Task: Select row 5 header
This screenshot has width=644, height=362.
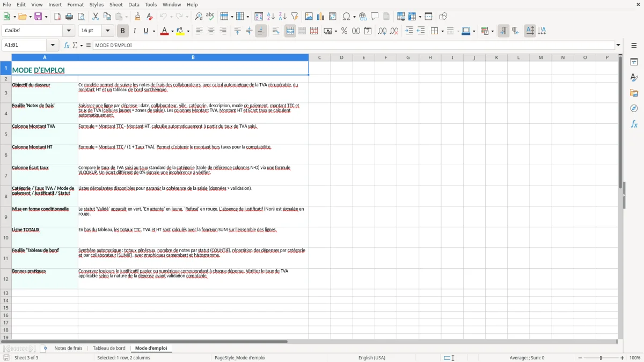Action: coord(6,134)
